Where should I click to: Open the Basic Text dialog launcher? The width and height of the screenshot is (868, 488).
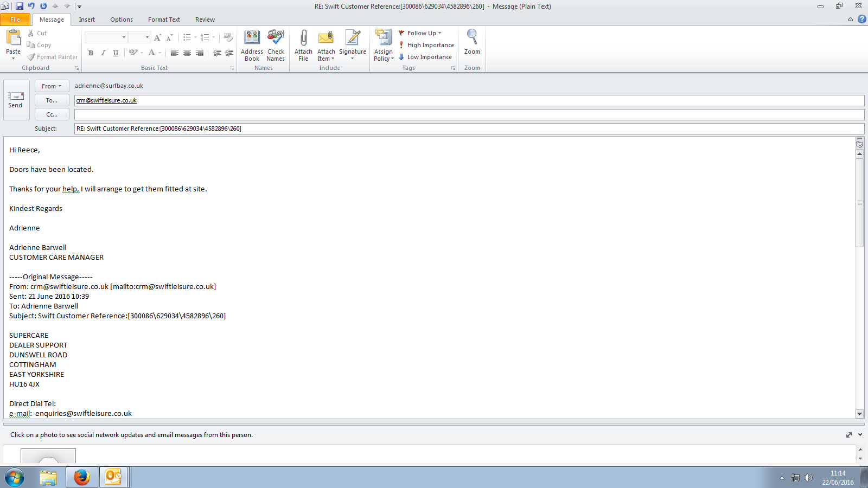click(x=232, y=68)
